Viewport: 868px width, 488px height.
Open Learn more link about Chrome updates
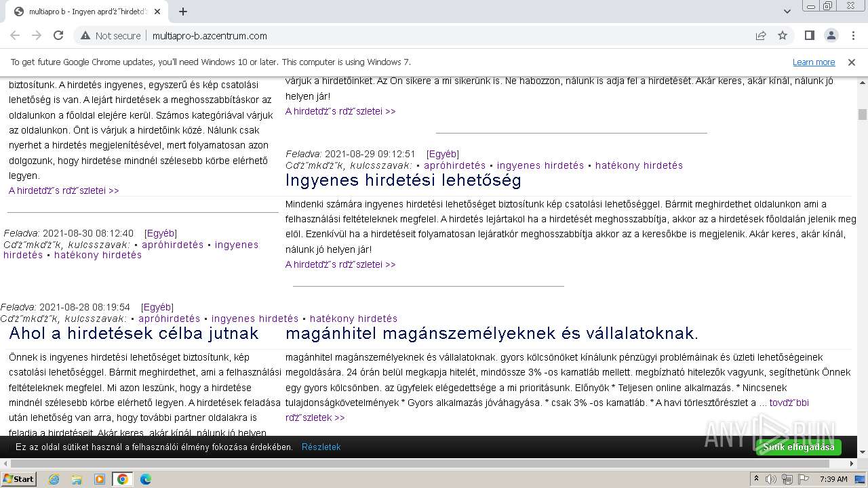pos(814,62)
